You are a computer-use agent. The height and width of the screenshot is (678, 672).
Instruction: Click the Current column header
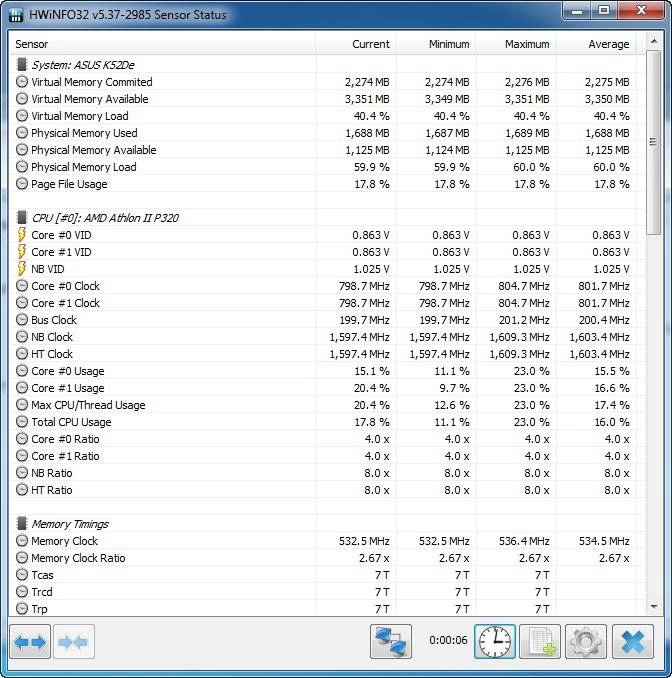click(355, 44)
